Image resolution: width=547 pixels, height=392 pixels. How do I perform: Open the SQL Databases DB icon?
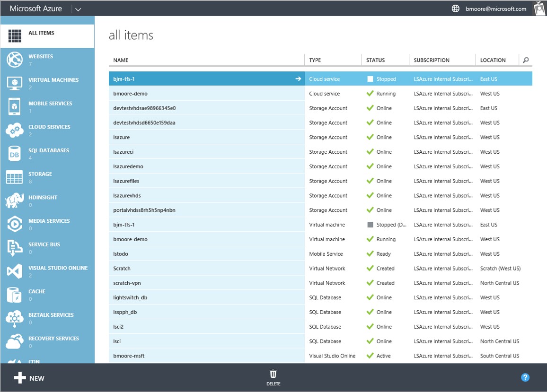14,154
